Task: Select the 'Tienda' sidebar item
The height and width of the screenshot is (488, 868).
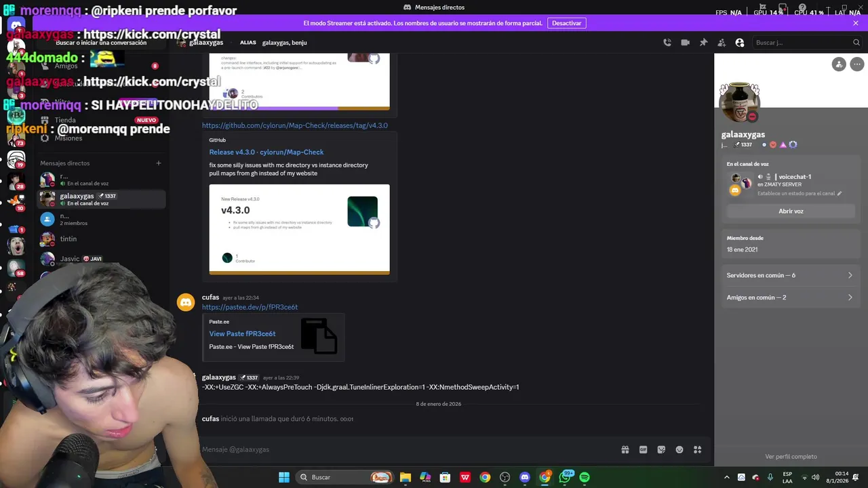Action: [102, 120]
